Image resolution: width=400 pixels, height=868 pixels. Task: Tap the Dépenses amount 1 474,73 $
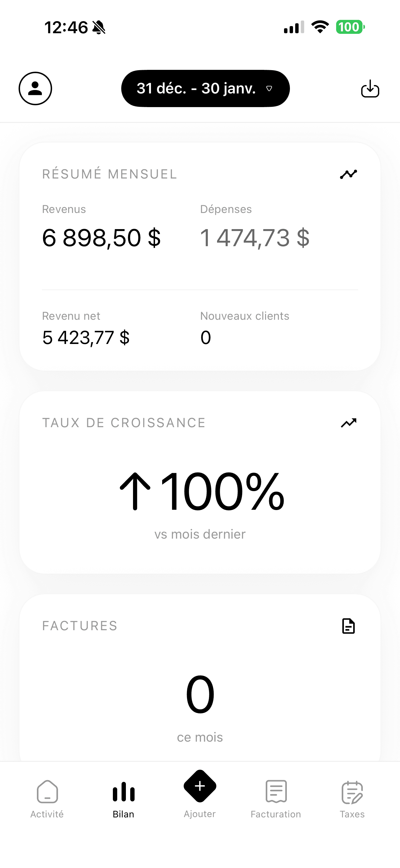[255, 238]
